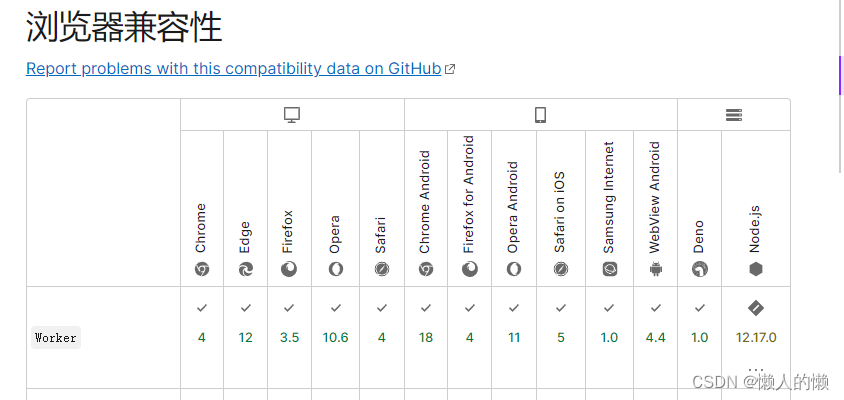Click the Edge browser icon

pyautogui.click(x=246, y=269)
